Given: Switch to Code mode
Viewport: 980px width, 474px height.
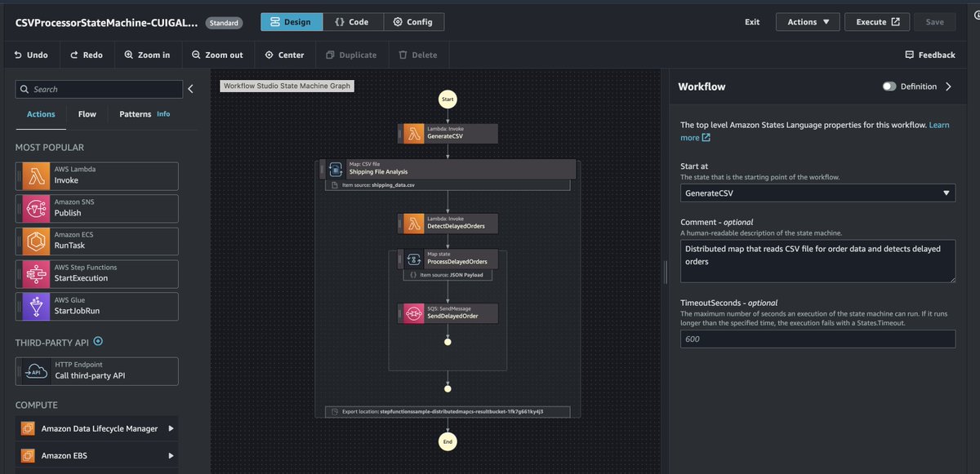Looking at the screenshot, I should point(351,22).
